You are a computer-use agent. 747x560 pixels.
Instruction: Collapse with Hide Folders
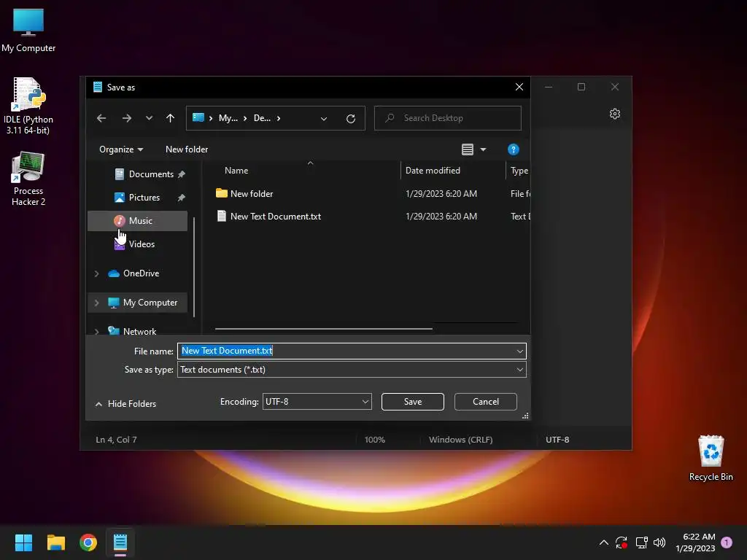click(125, 404)
